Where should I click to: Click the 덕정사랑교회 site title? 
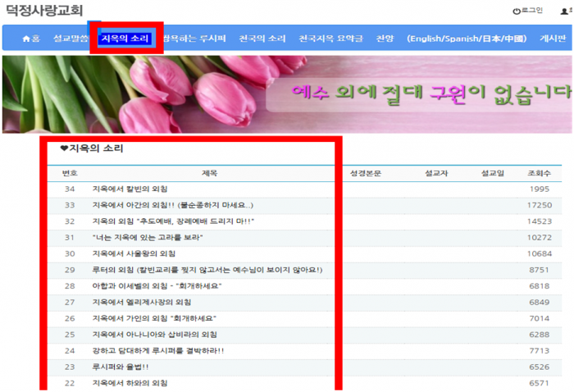(44, 11)
